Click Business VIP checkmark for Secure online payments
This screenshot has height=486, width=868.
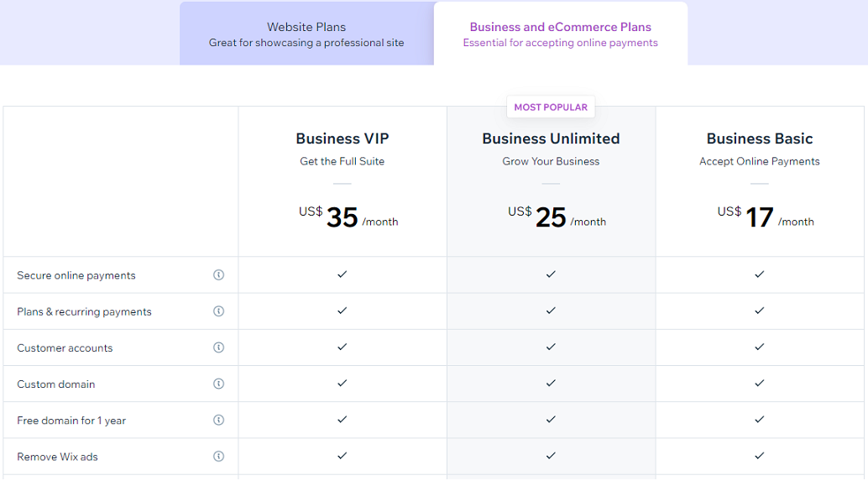click(x=342, y=274)
